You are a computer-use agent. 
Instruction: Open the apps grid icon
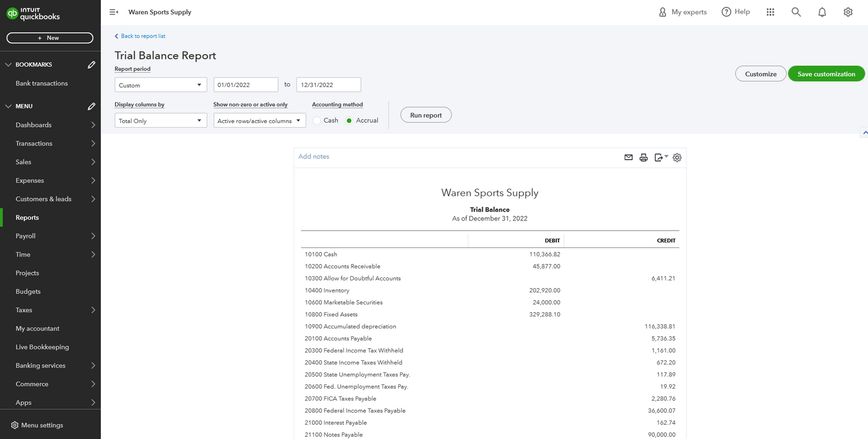click(771, 12)
